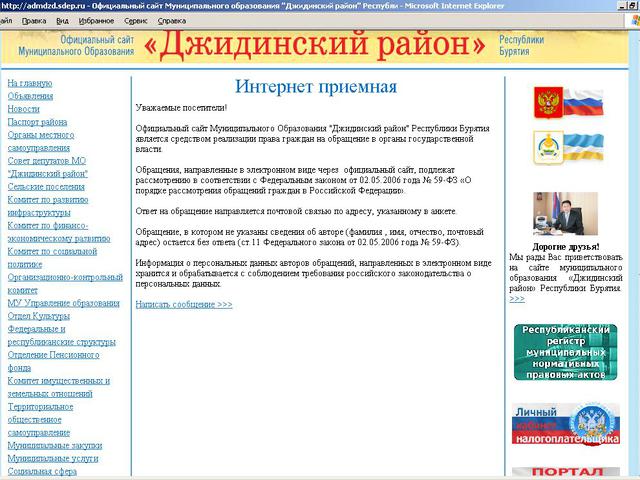Viewport: 640px width, 480px height.
Task: Click Официальный сайт Муниципального Образования header text
Action: coord(76,45)
